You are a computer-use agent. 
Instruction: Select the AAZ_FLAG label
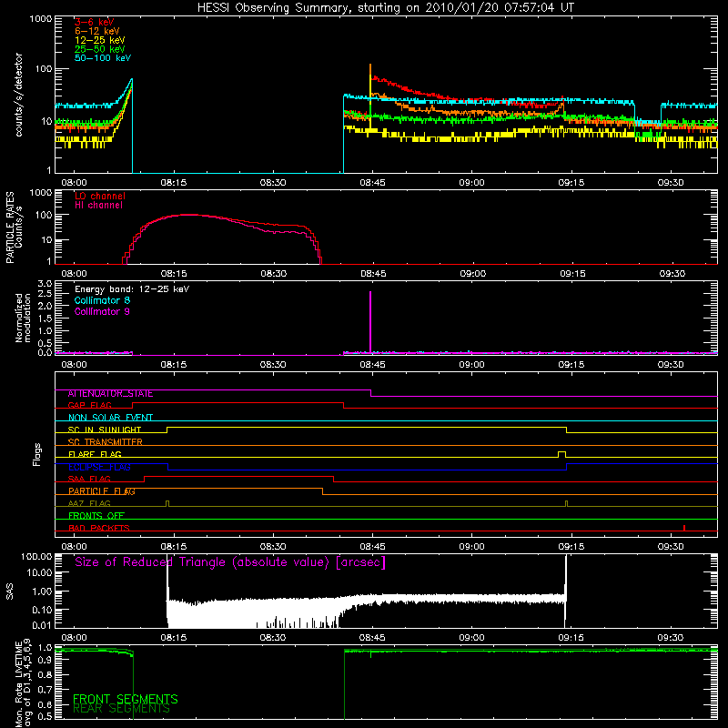89,504
